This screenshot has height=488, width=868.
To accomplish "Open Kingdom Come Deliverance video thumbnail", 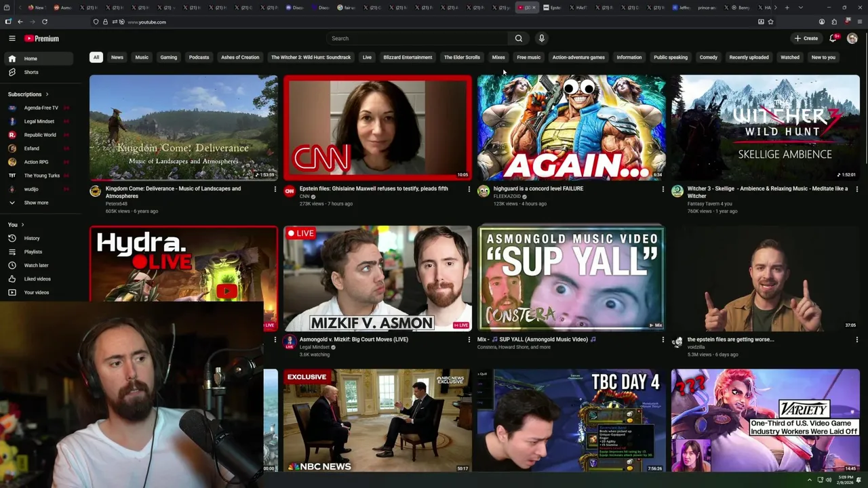I will click(x=184, y=127).
